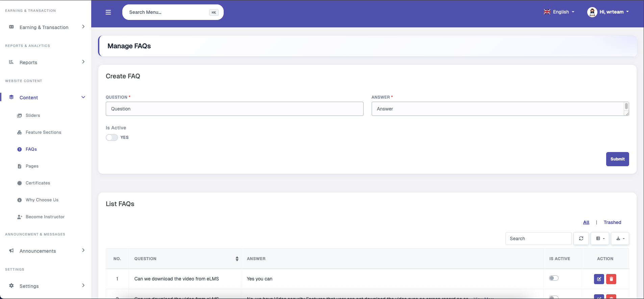Click the FAQs question mark icon
The image size is (644, 299).
click(20, 149)
